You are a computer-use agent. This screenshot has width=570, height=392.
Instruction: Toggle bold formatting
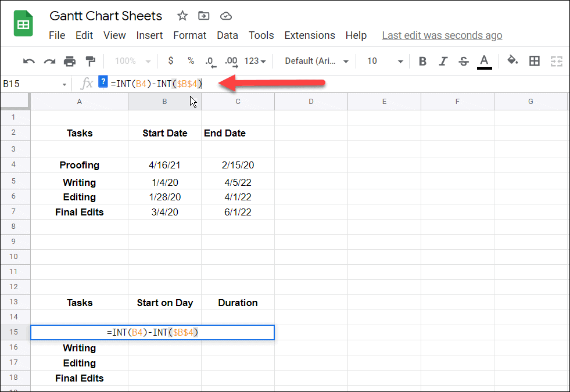point(422,61)
